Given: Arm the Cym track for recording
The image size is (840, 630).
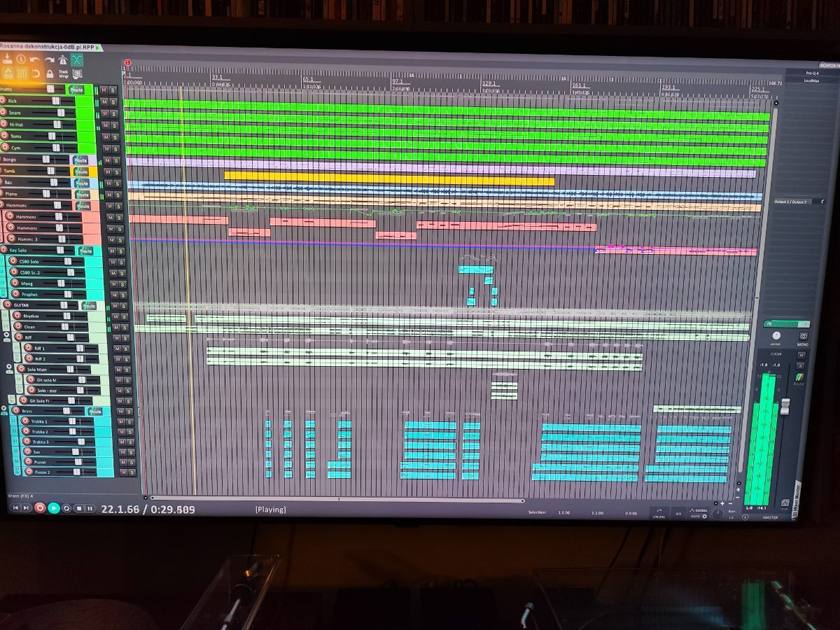Looking at the screenshot, I should [x=6, y=147].
